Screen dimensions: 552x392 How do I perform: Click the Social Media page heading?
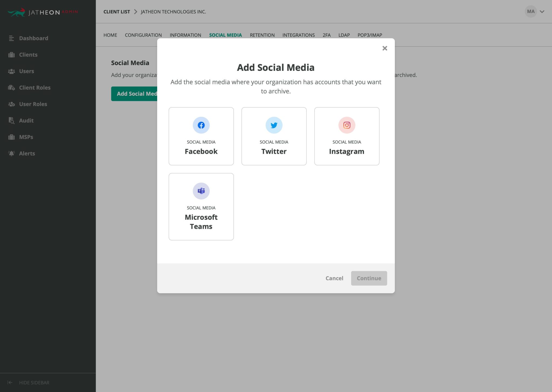click(x=130, y=63)
